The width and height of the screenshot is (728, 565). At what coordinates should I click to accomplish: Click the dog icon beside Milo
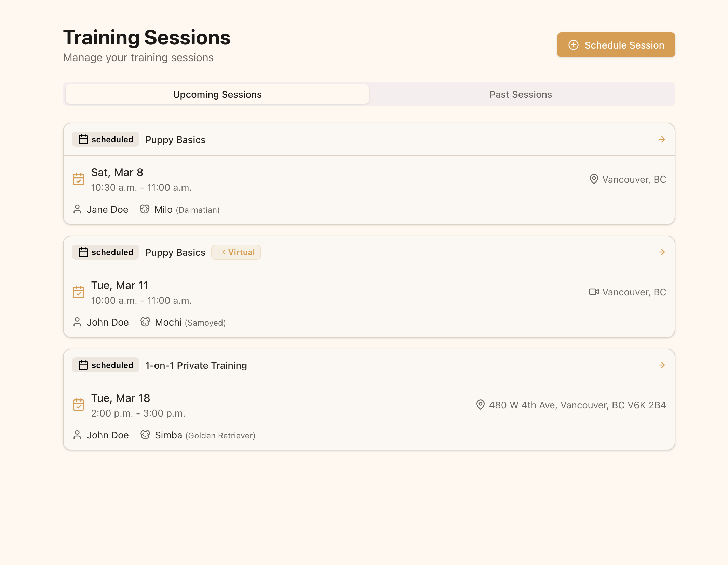(145, 209)
